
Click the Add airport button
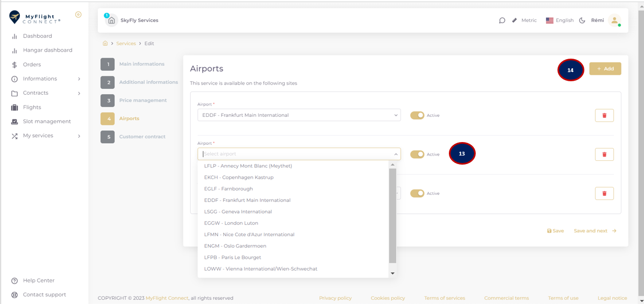coord(605,69)
